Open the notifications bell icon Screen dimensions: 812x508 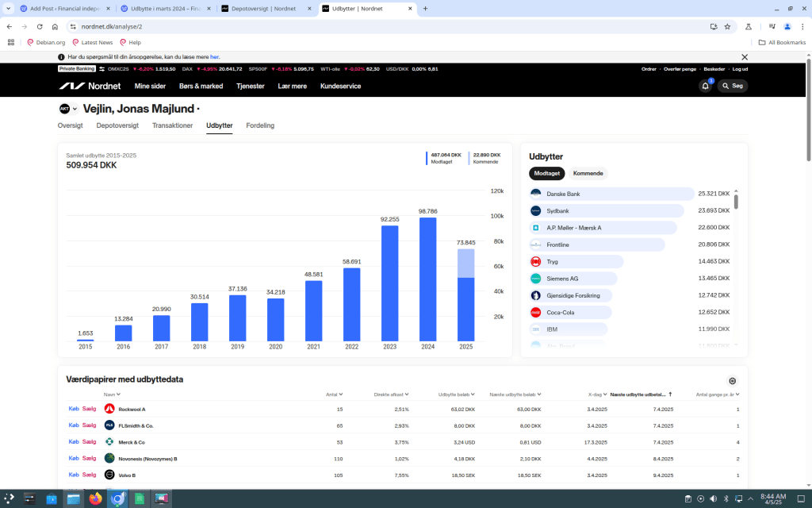pos(705,86)
